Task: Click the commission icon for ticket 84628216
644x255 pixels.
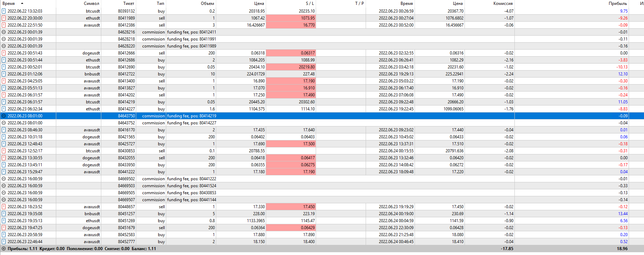Action: click(x=4, y=32)
